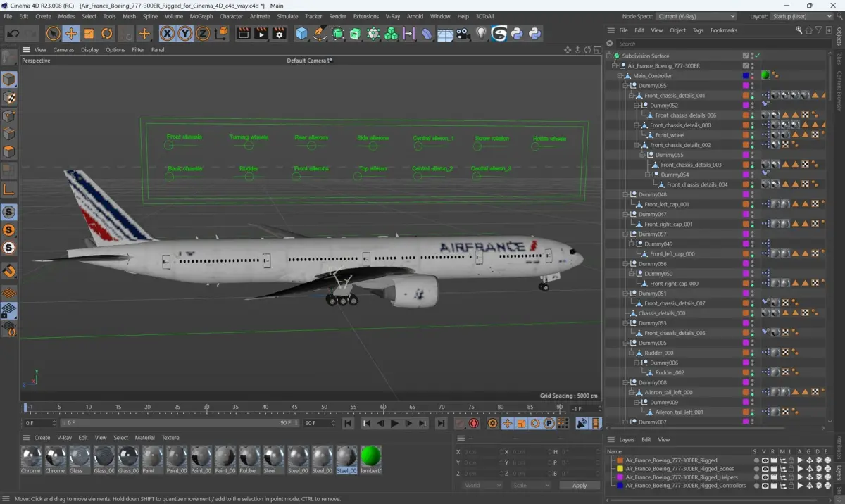Click the Front chassis slider handle in viewport
Screen dimensions: 845x504
(169, 145)
